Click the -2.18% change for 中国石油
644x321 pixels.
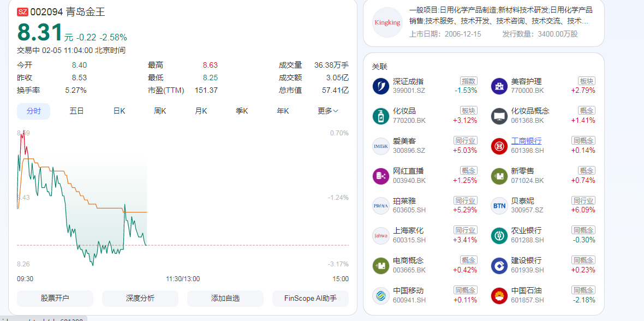pos(583,300)
